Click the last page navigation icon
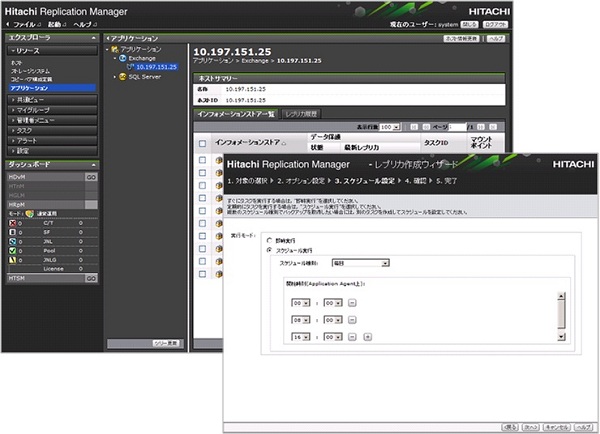The image size is (600, 434). coord(493,127)
